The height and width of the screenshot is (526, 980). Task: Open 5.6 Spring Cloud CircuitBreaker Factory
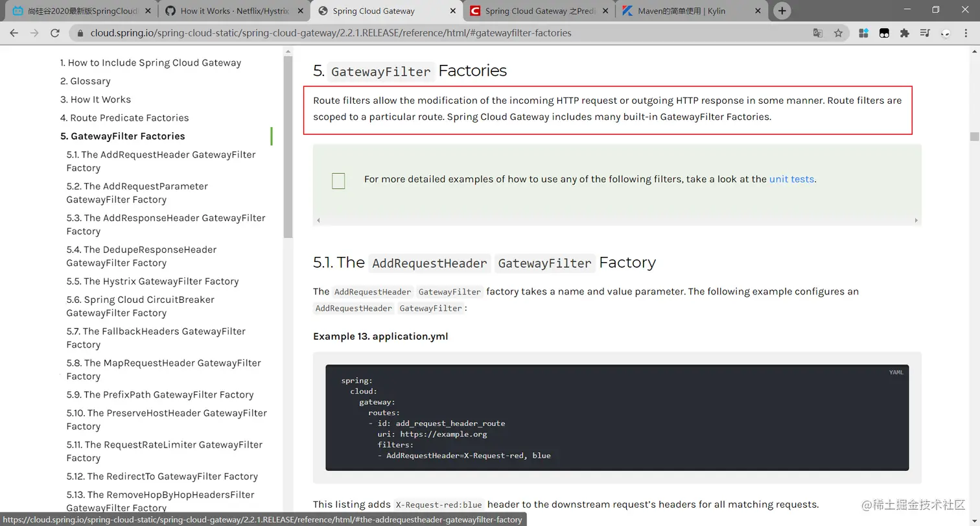pos(140,306)
